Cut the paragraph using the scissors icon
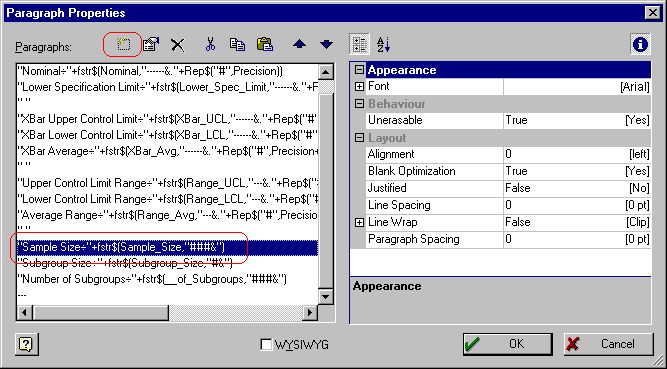Viewport: 667px width, 369px height. pos(210,44)
